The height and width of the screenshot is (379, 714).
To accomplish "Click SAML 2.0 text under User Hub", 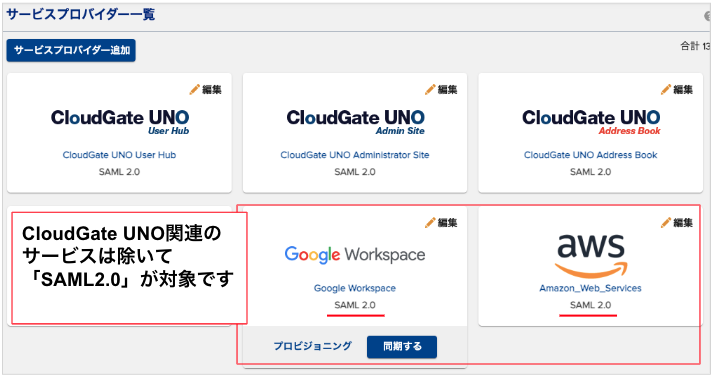I will (x=119, y=172).
